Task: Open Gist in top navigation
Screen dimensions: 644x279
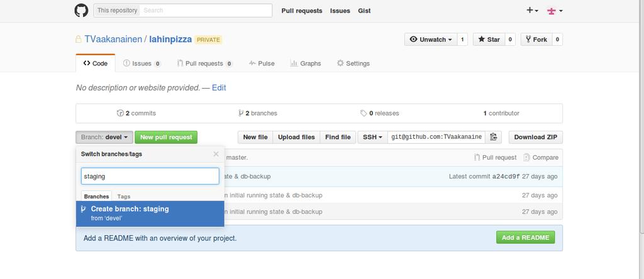Action: click(364, 11)
